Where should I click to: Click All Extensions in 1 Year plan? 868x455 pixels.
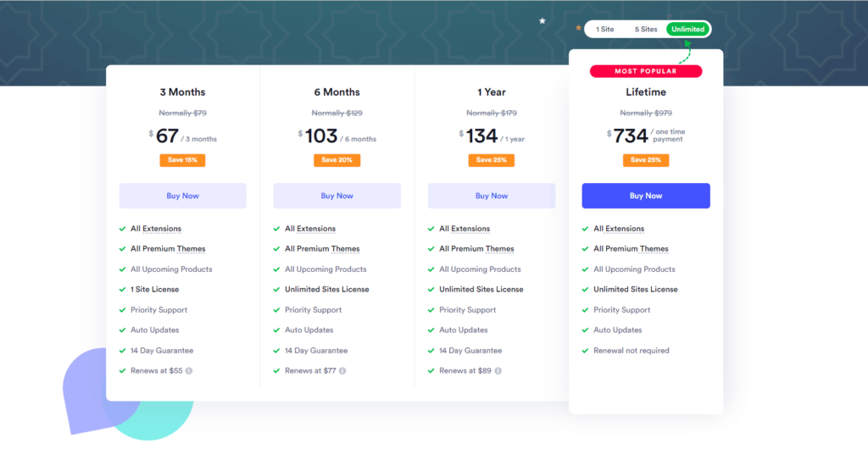(465, 229)
